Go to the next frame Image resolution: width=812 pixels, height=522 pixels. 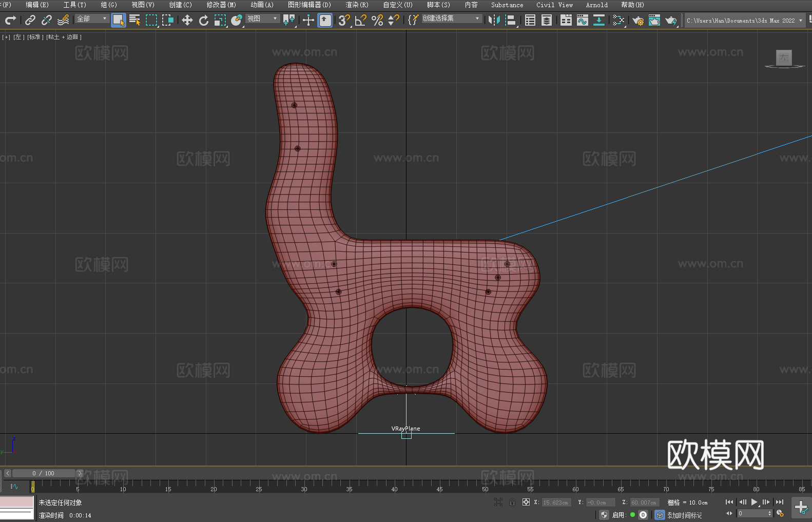tap(766, 502)
